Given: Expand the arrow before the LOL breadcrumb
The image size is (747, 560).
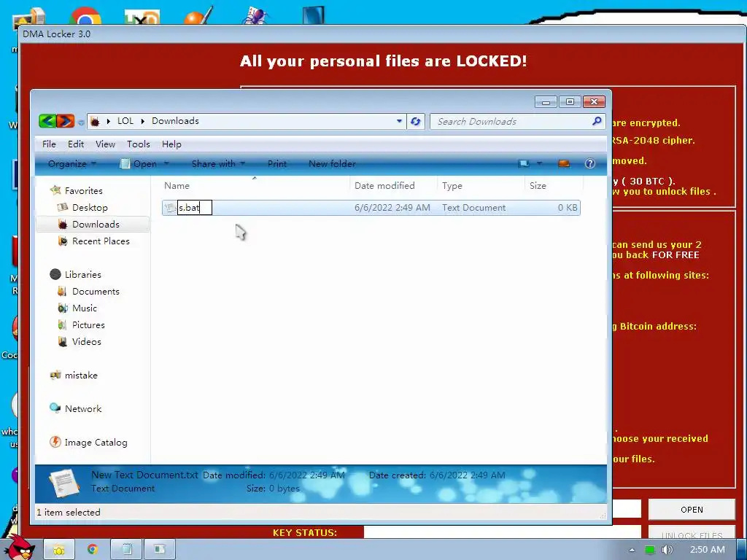Looking at the screenshot, I should [108, 122].
